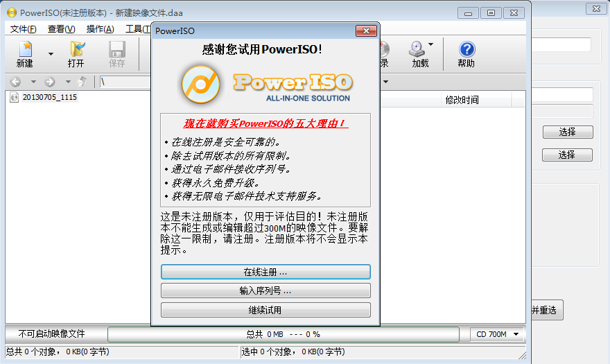
Task: Click the 现在就购买PowerISO的五大理由 link
Action: click(265, 123)
